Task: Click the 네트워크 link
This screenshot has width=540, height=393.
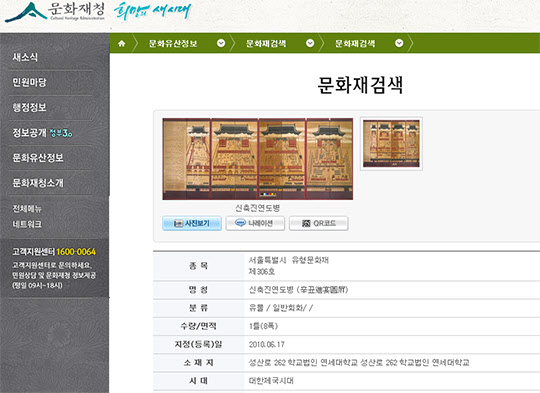Action: pyautogui.click(x=27, y=224)
